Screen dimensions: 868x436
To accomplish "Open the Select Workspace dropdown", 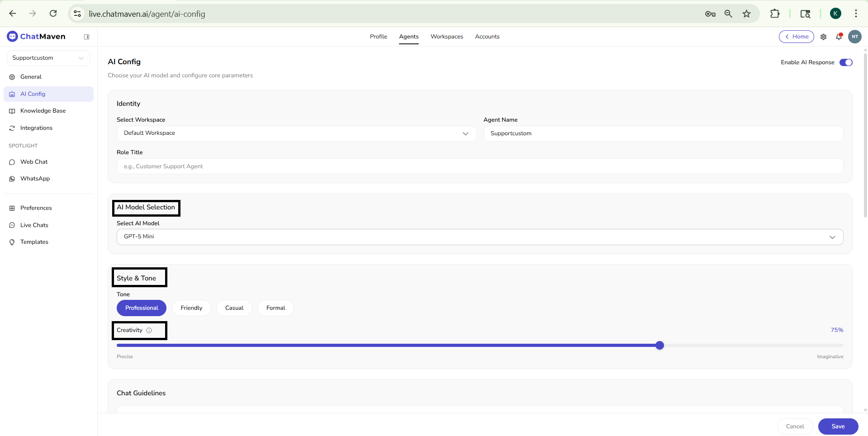I will click(296, 133).
